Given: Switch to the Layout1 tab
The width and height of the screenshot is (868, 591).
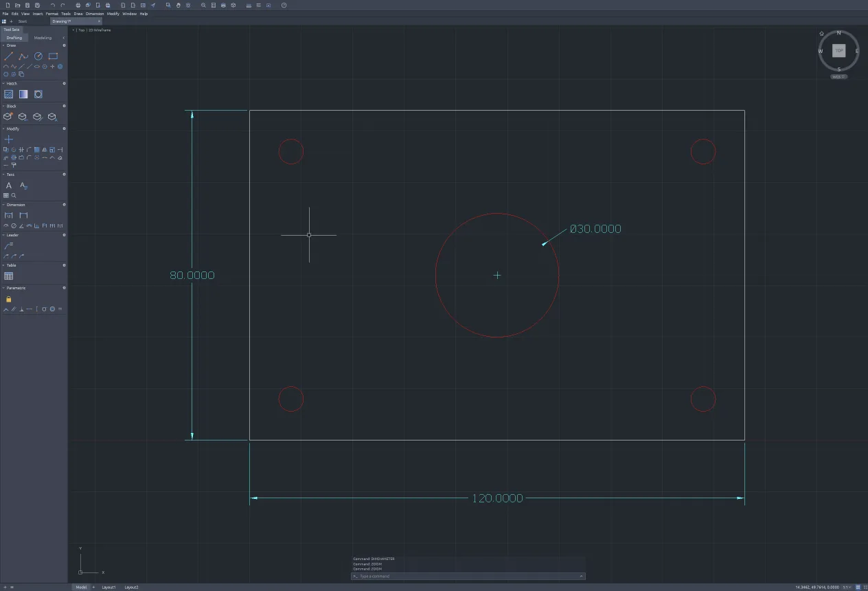Looking at the screenshot, I should coord(108,588).
